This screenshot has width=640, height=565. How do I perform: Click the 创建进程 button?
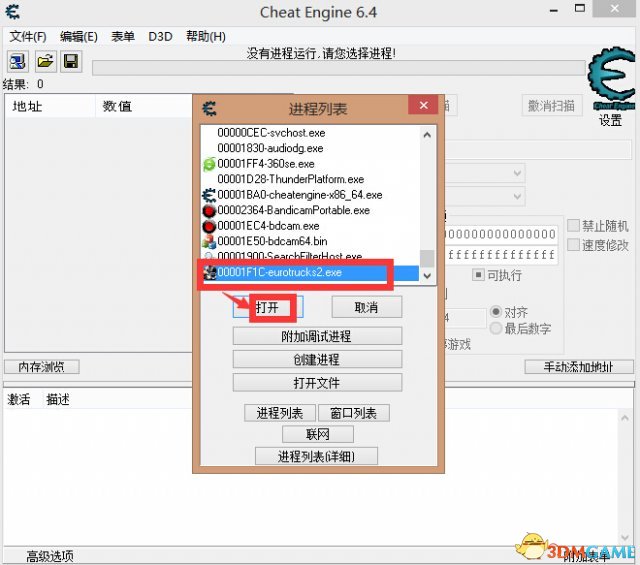[317, 359]
